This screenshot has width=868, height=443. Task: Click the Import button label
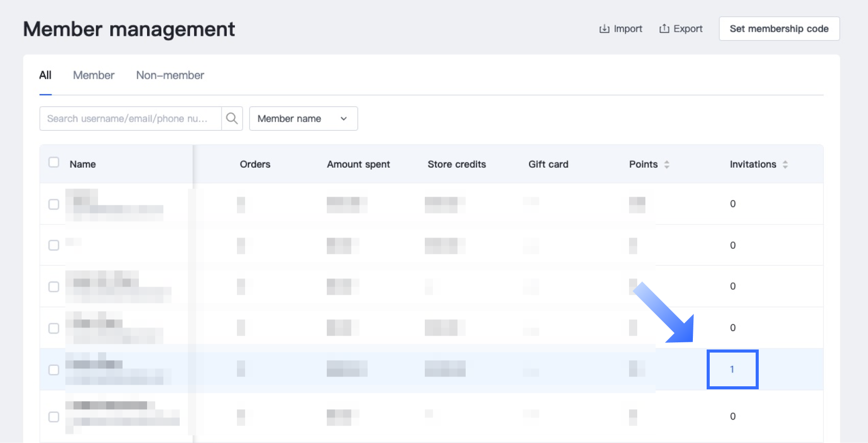click(628, 29)
